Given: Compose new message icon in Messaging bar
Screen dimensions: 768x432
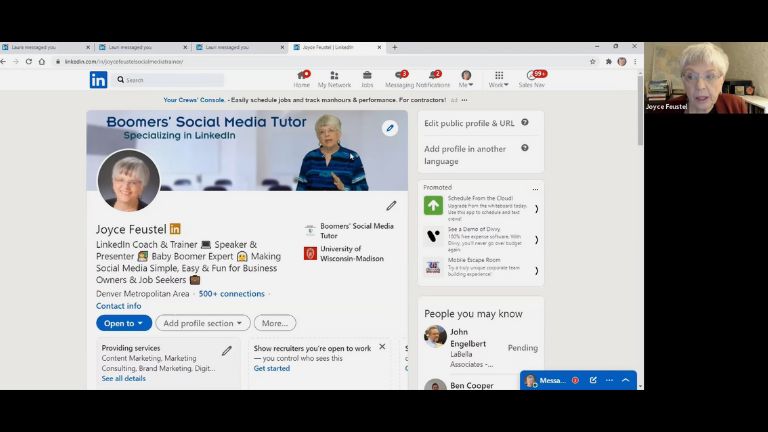Looking at the screenshot, I should [x=593, y=380].
